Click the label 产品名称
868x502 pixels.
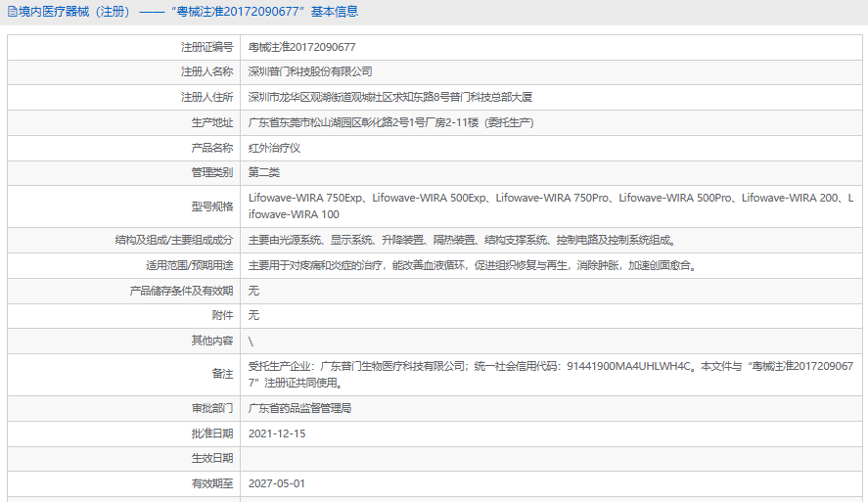212,148
